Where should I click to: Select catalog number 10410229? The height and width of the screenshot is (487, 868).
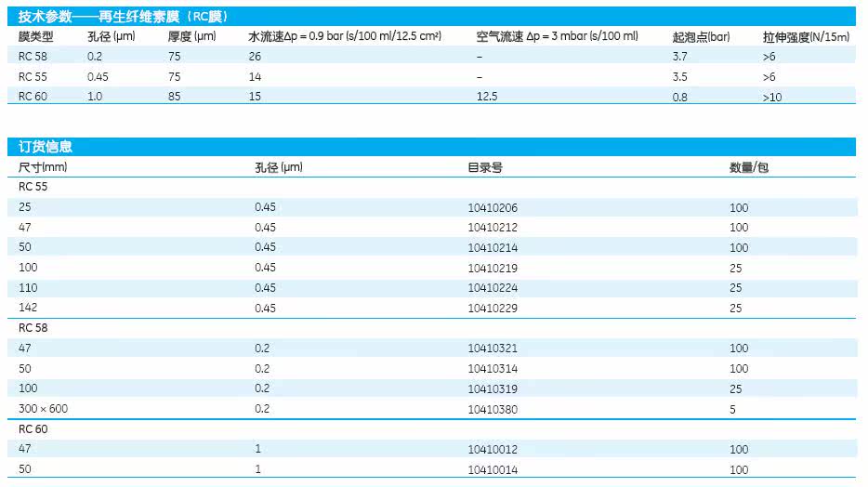[493, 309]
